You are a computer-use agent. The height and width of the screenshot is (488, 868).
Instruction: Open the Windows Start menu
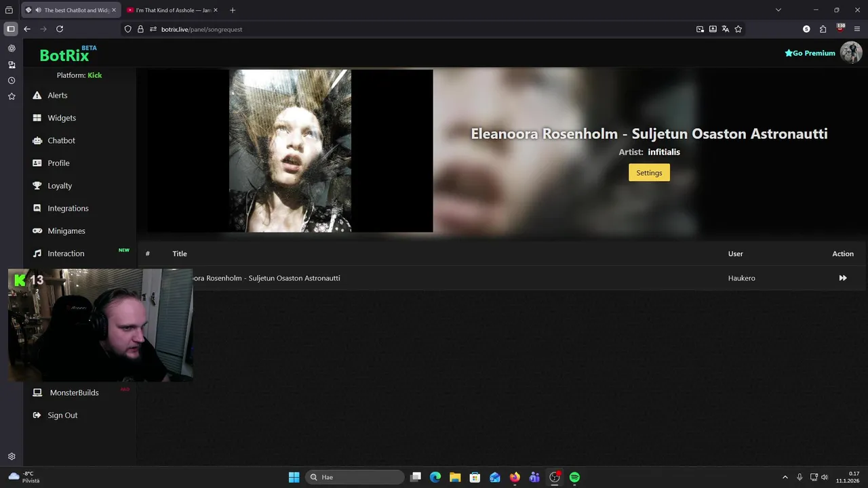(294, 477)
